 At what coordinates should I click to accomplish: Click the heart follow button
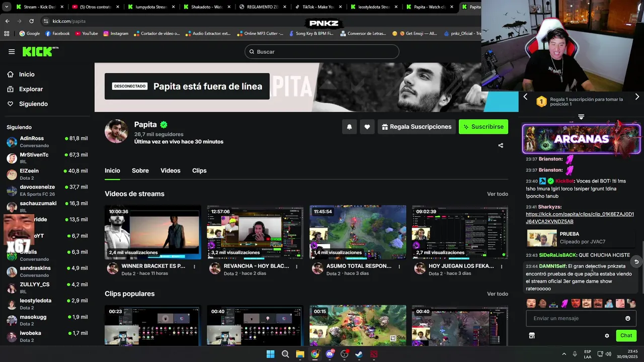point(367,127)
